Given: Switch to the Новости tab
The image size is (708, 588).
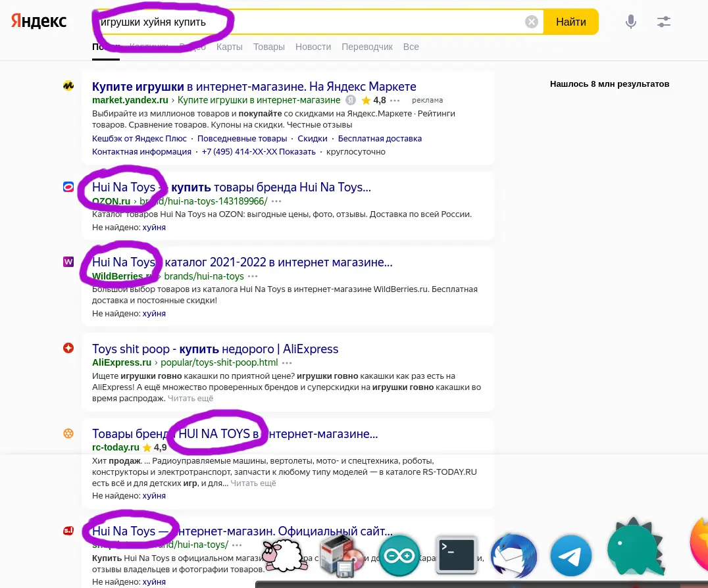Looking at the screenshot, I should tap(313, 47).
